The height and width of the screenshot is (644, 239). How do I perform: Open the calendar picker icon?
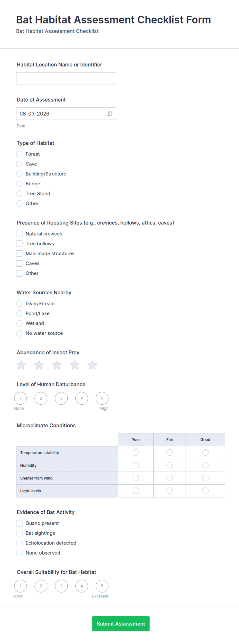(110, 114)
